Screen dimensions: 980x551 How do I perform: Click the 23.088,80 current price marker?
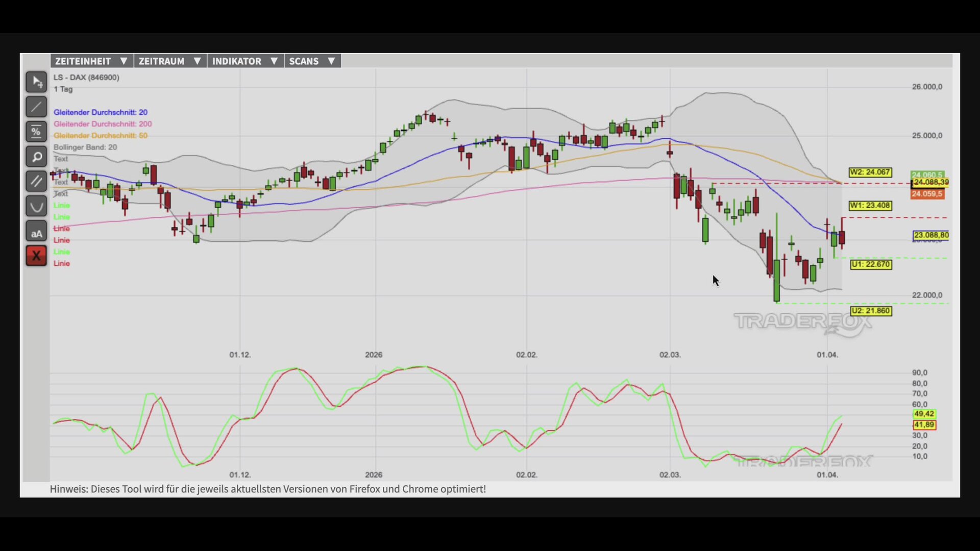[x=931, y=235]
